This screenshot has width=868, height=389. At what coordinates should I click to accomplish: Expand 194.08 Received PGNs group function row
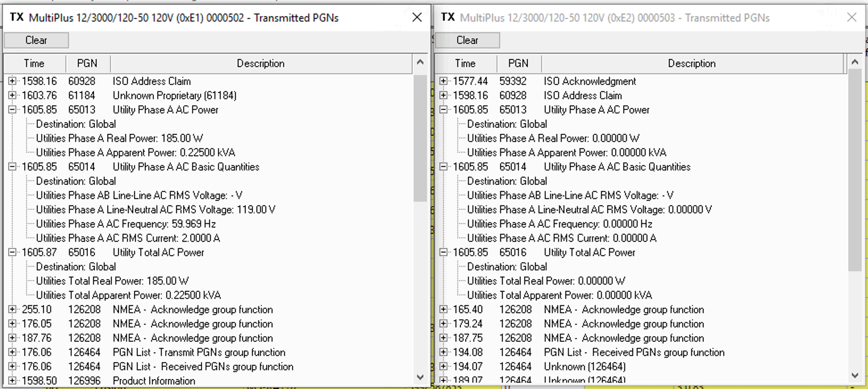coord(443,352)
